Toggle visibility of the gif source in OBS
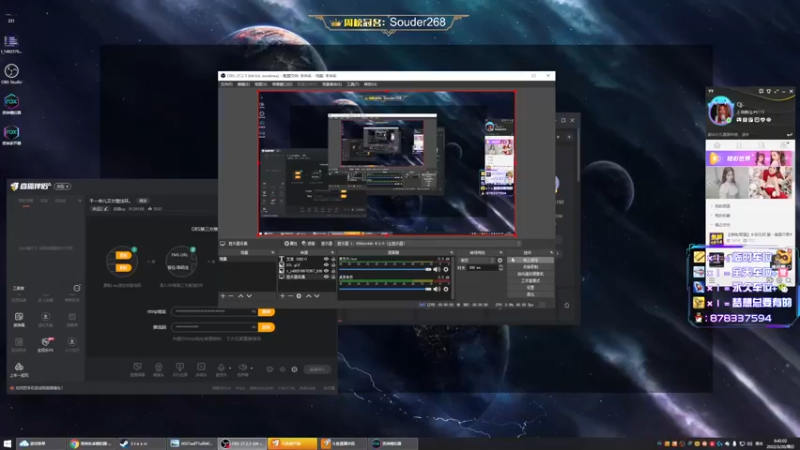The image size is (800, 450). coord(326,265)
